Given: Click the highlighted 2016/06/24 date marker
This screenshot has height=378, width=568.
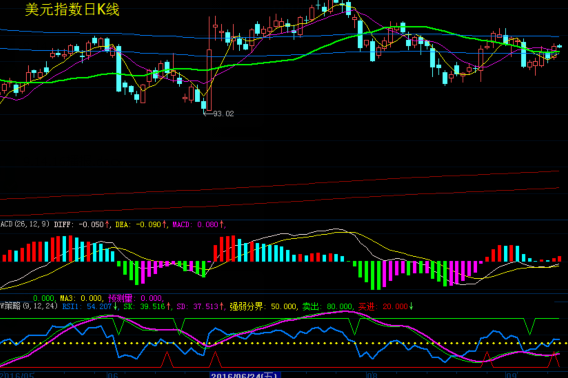Looking at the screenshot, I should 245,375.
